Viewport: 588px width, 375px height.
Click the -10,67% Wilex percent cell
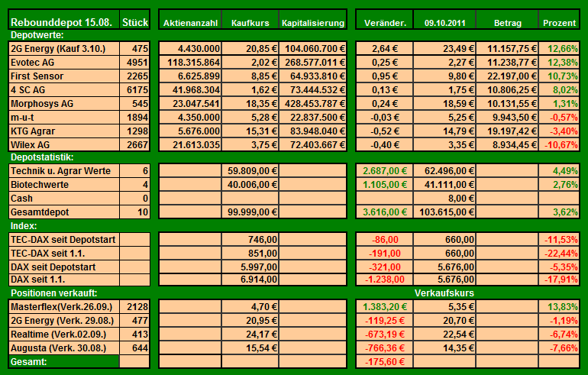559,145
